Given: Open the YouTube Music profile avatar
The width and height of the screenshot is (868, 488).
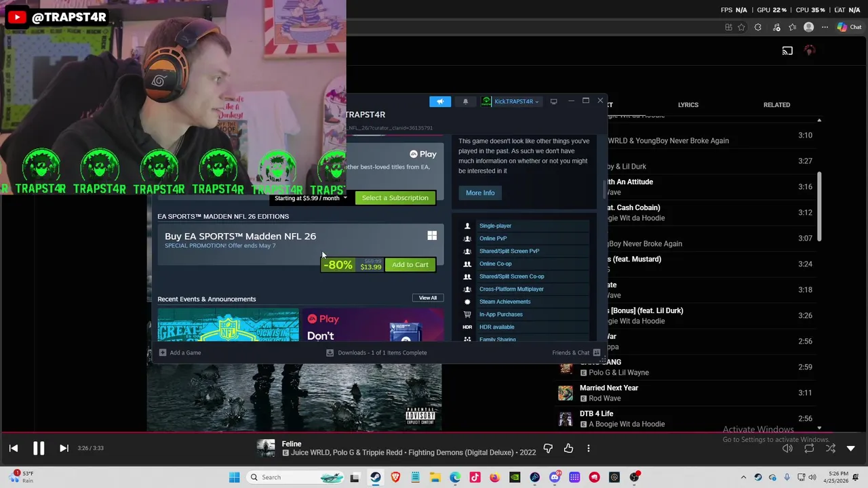Looking at the screenshot, I should tap(809, 51).
